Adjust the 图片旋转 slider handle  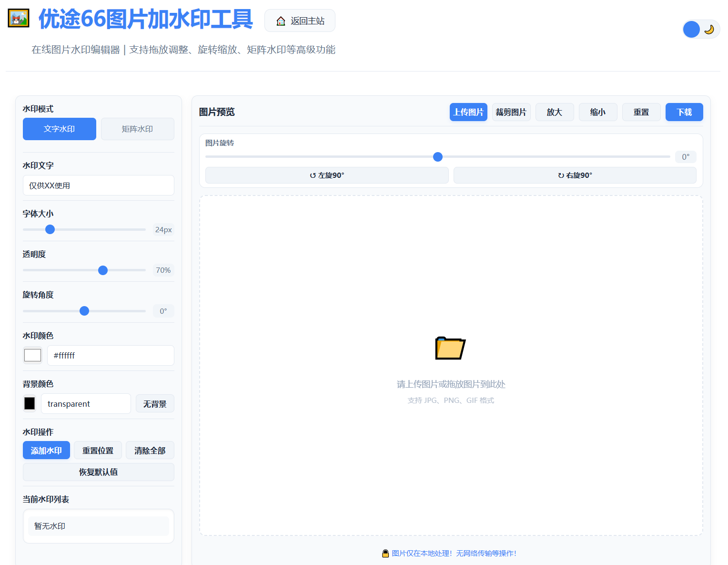coord(438,157)
